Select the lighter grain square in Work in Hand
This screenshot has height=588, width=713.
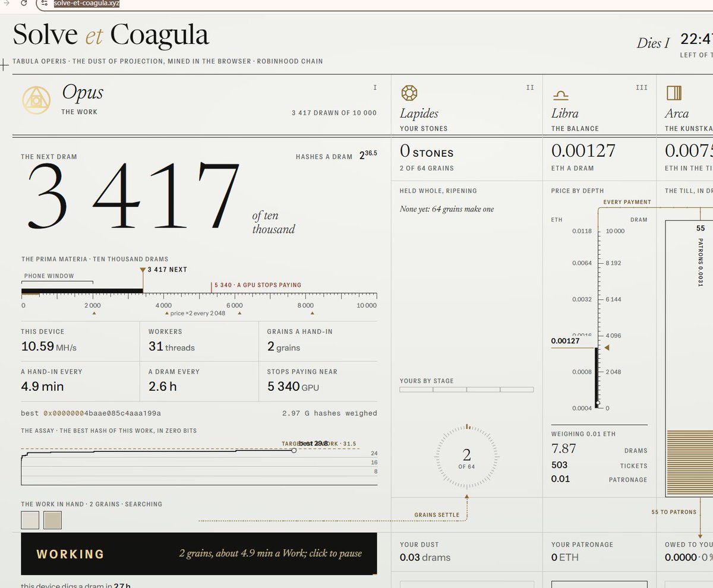[x=30, y=520]
